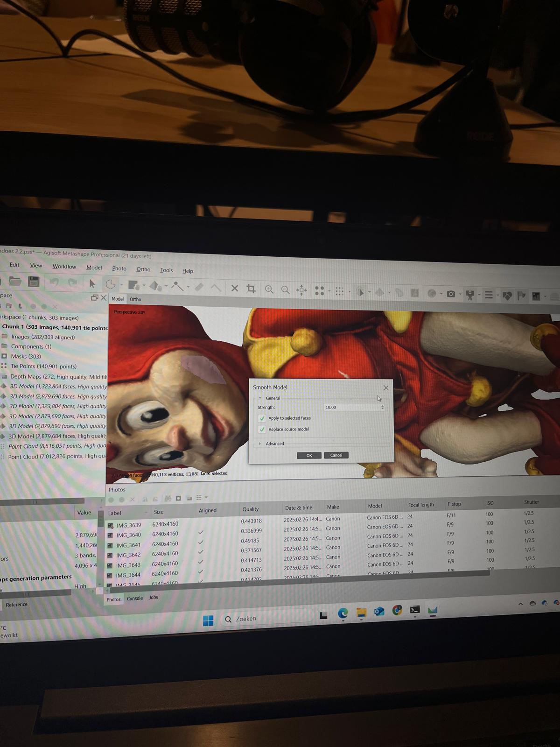Toggle the camera icon in the main toolbar
This screenshot has width=560, height=747.
(451, 294)
